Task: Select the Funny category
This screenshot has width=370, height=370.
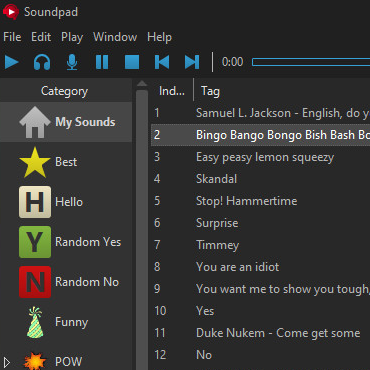Action: coord(66,322)
